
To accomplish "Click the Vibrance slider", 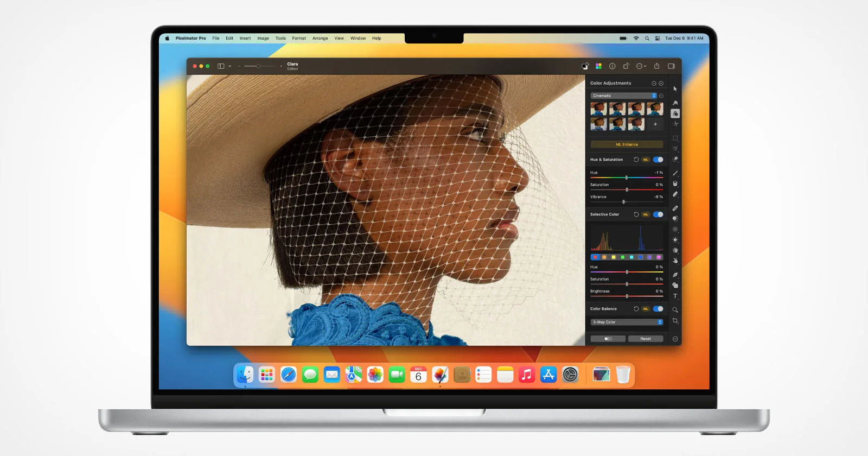I will point(627,201).
